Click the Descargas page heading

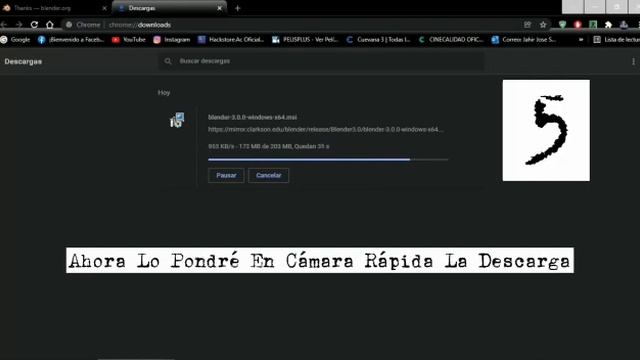23,61
